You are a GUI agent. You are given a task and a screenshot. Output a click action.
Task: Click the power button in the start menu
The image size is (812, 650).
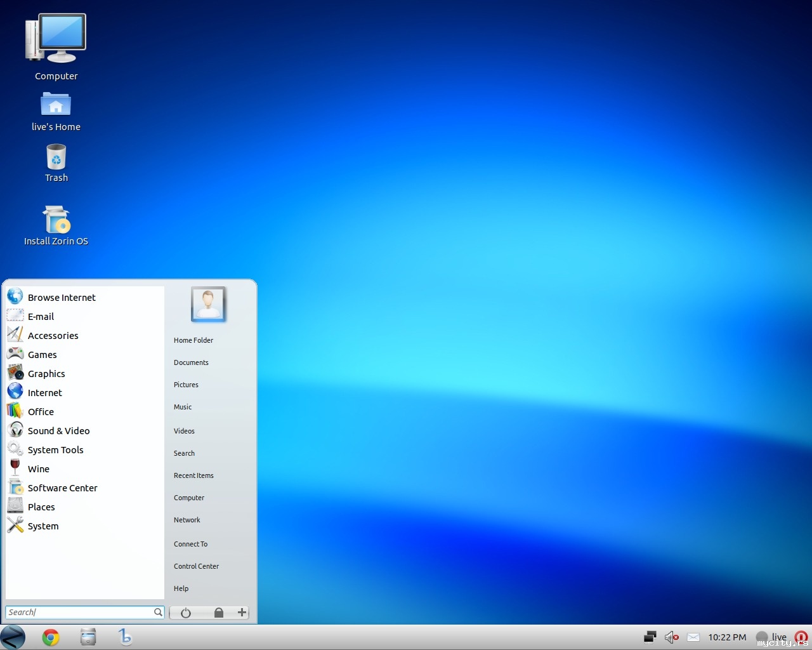pos(186,613)
